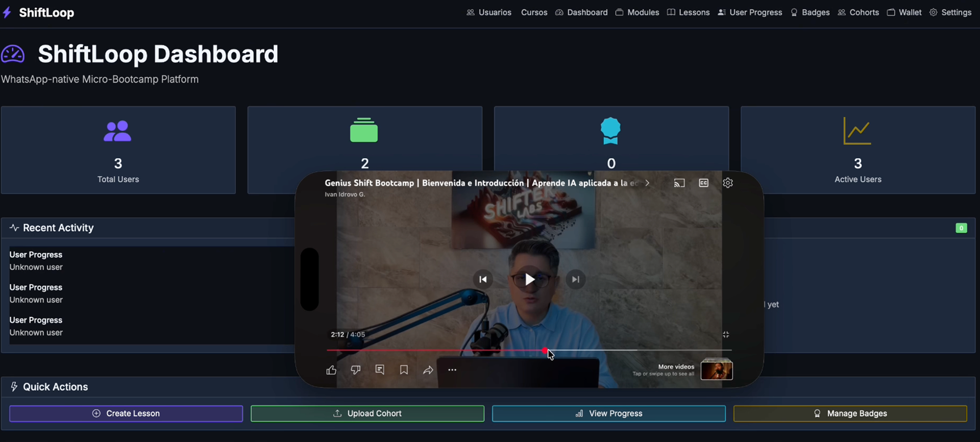Image resolution: width=980 pixels, height=442 pixels.
Task: Click the green 0 count badge
Action: pos(961,228)
